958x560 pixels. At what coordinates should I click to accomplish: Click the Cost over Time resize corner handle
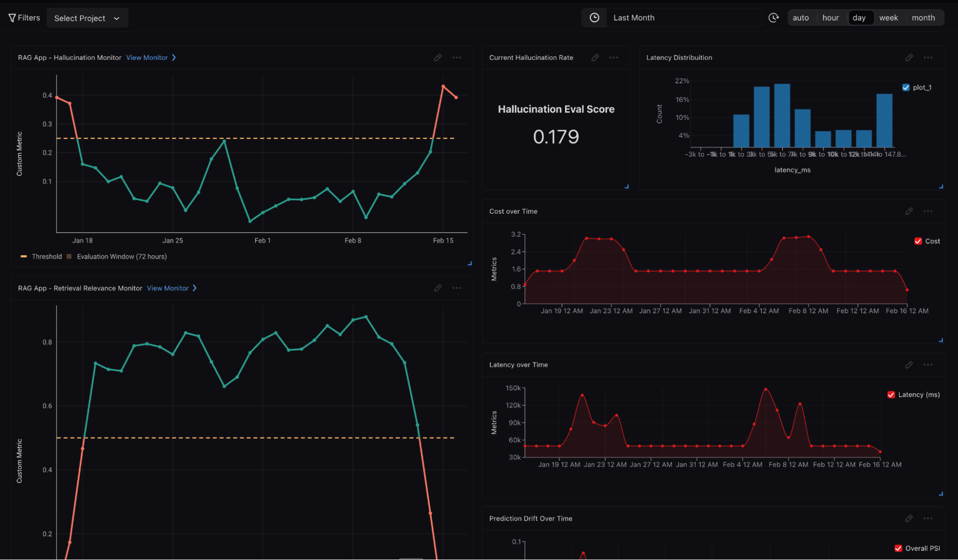click(x=941, y=340)
